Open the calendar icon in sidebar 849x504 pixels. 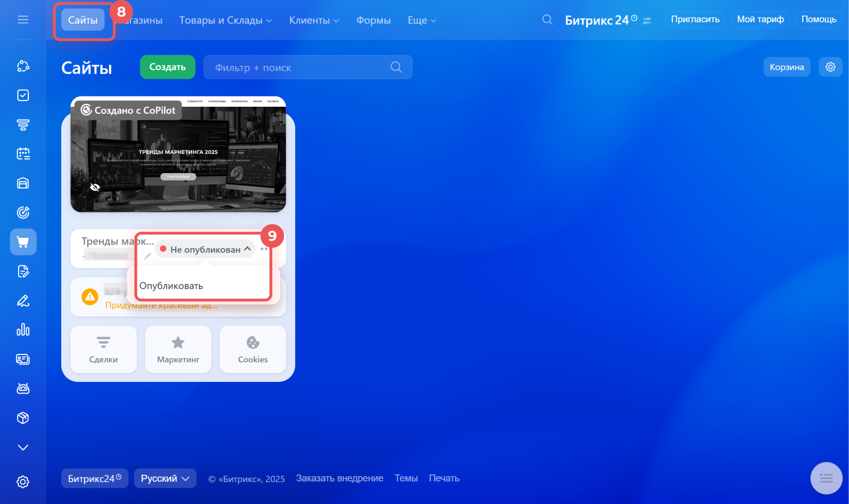[x=23, y=154]
